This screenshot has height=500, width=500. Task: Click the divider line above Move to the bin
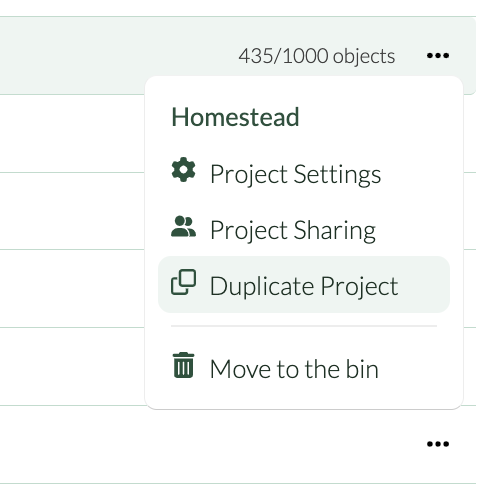[x=304, y=326]
